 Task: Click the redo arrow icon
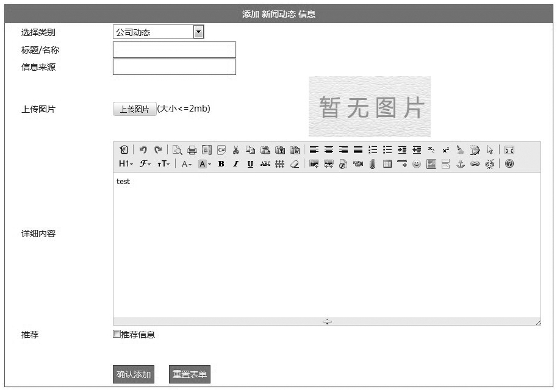[x=158, y=150]
